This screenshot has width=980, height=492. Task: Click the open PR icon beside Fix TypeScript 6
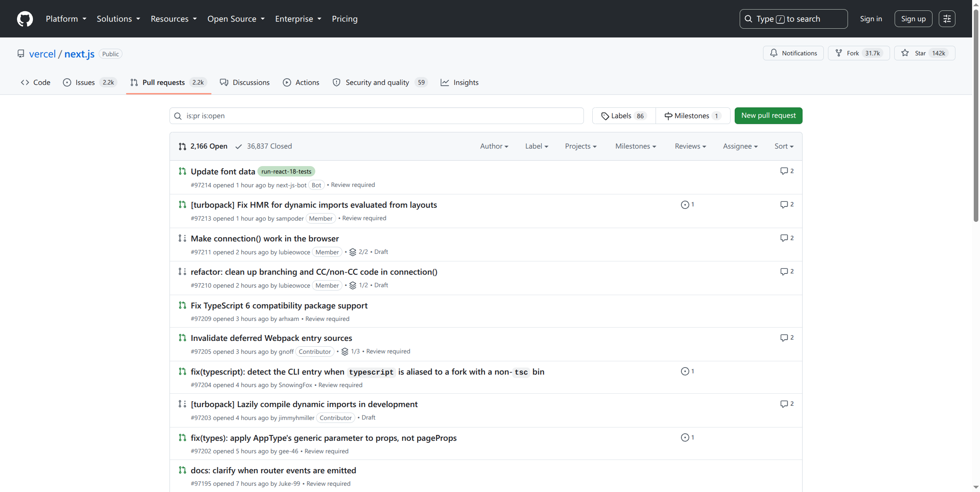(182, 305)
